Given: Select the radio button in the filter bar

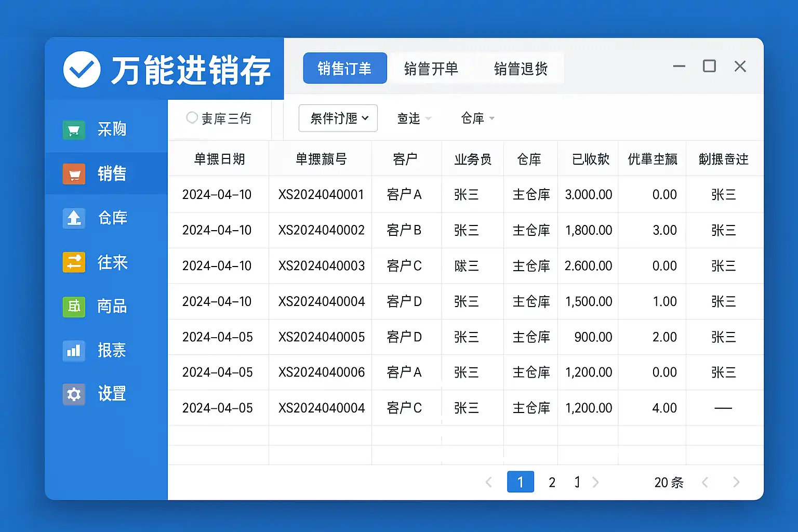Looking at the screenshot, I should tap(192, 118).
